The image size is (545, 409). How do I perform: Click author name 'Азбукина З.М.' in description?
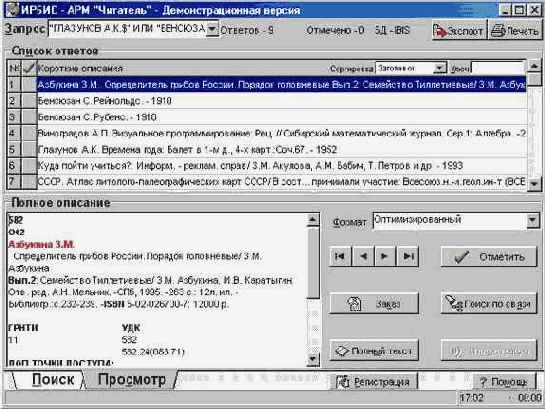point(41,244)
